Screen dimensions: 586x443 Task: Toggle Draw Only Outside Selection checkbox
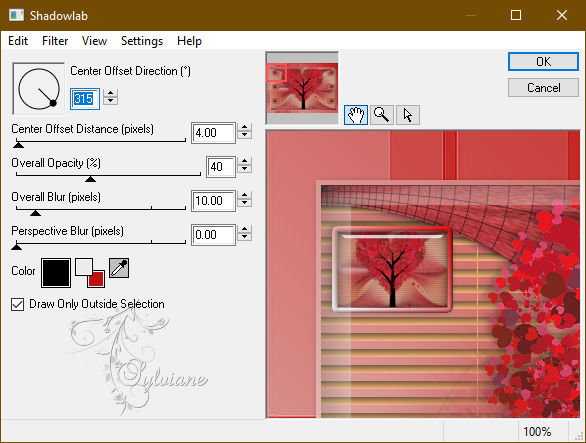point(18,304)
